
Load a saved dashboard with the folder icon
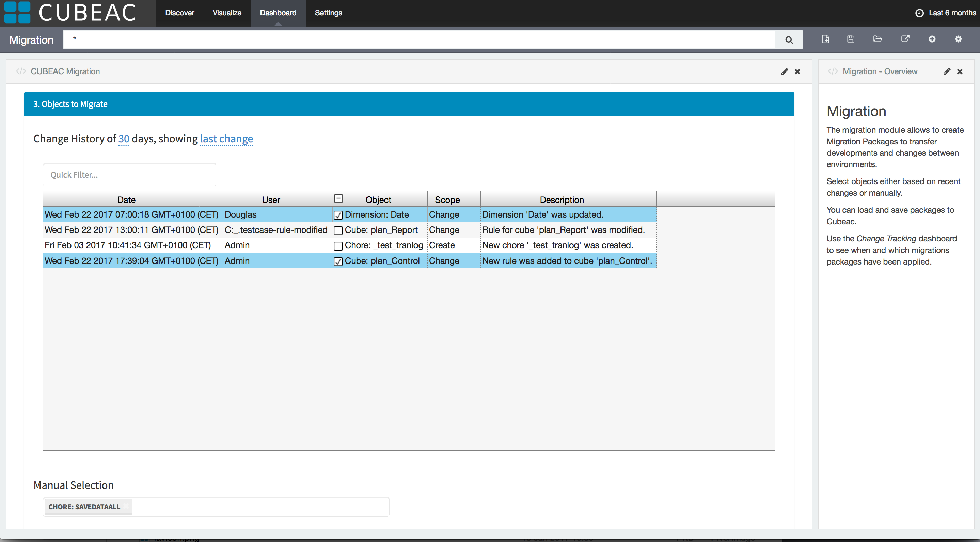[878, 39]
